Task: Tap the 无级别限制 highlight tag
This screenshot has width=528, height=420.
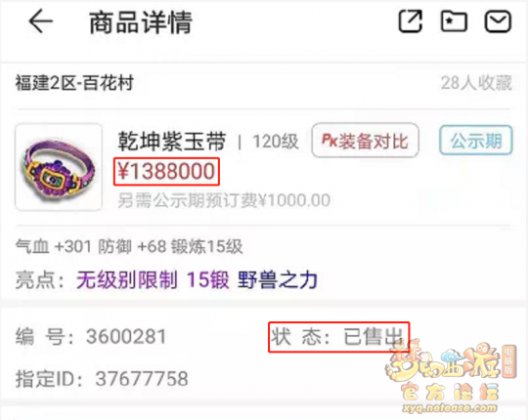Action: click(x=127, y=279)
